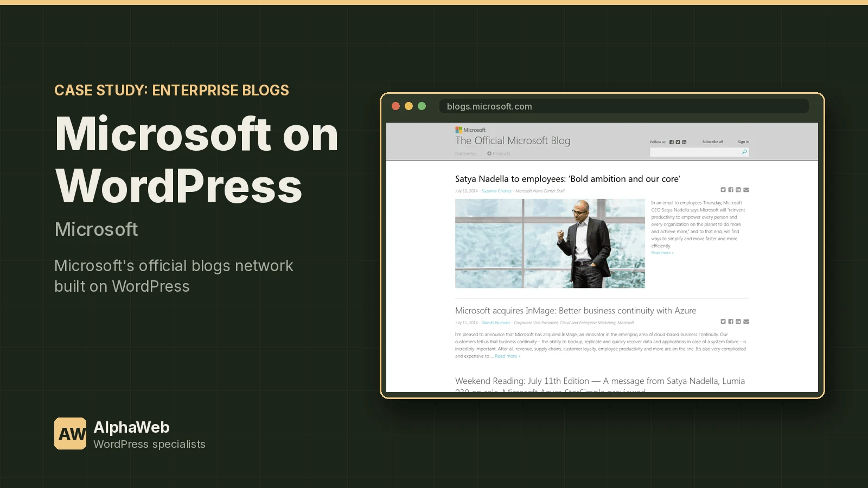Share Satya Nadella article on Twitter

tap(723, 190)
